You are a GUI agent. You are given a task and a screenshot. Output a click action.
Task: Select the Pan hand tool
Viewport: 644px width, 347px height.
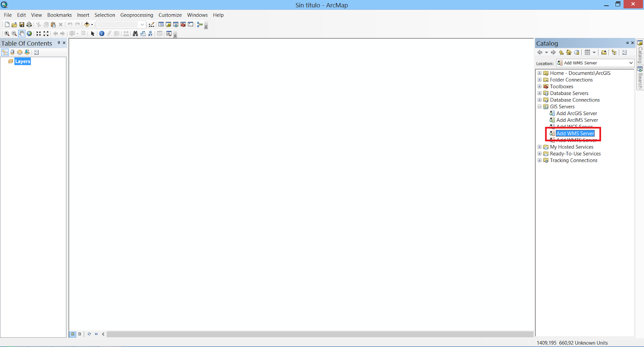point(22,33)
